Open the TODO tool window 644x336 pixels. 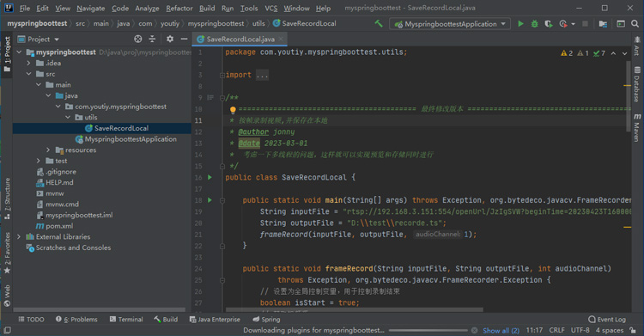coord(31,320)
